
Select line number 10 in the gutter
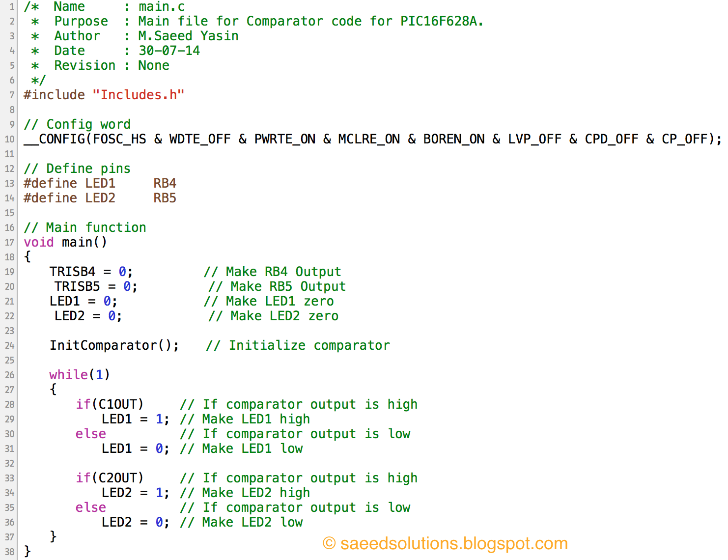[9, 139]
